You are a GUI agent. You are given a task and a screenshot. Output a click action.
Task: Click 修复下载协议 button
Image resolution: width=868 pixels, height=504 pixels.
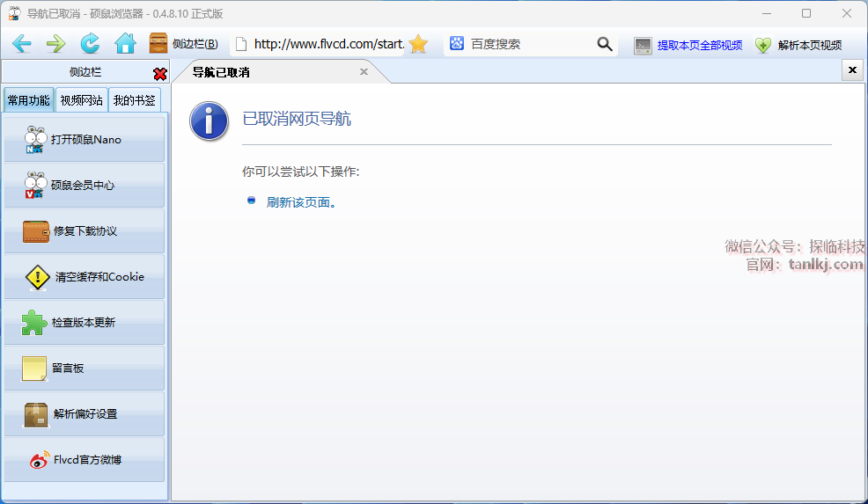(84, 231)
